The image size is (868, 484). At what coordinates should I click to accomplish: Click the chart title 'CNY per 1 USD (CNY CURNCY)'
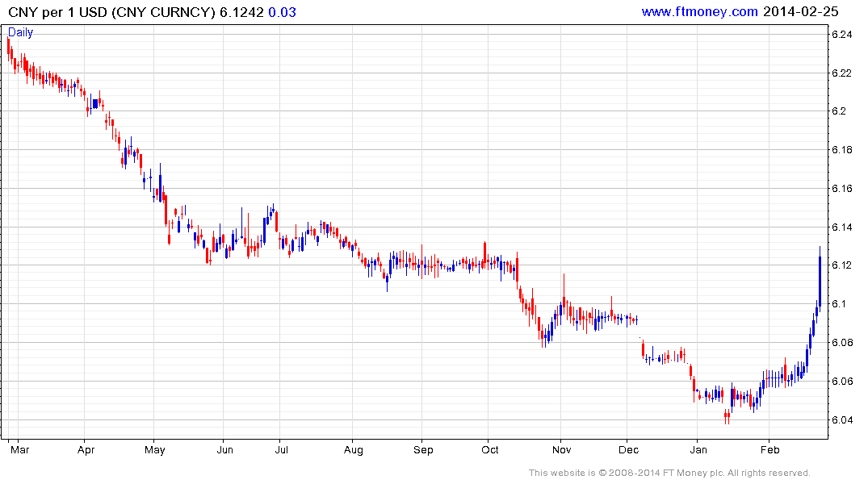[111, 12]
